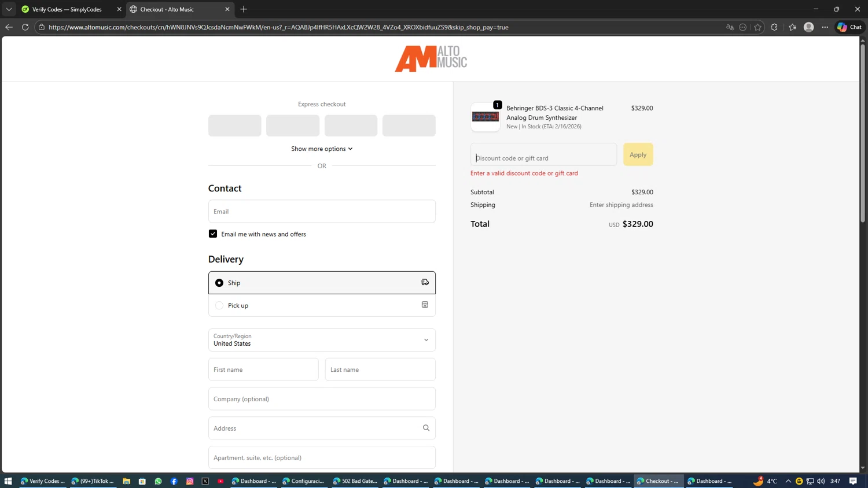Click the address bar URL
Screen dimensions: 868x488
(278, 27)
